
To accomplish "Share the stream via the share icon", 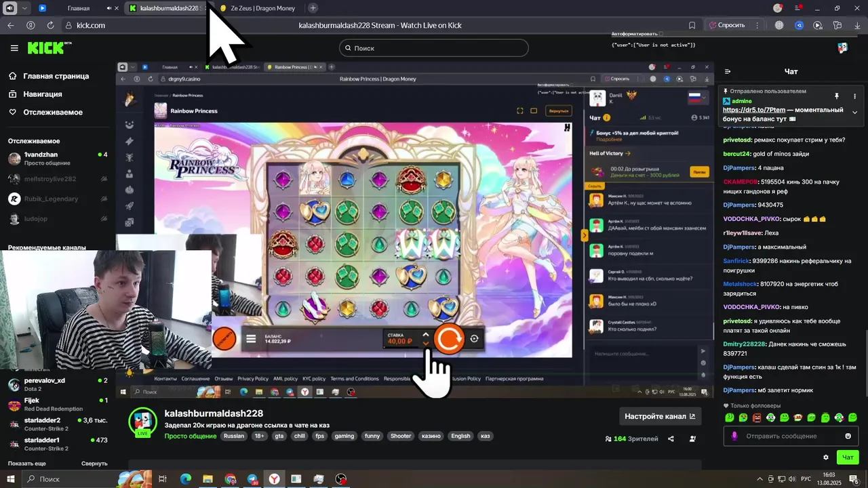I will click(671, 439).
